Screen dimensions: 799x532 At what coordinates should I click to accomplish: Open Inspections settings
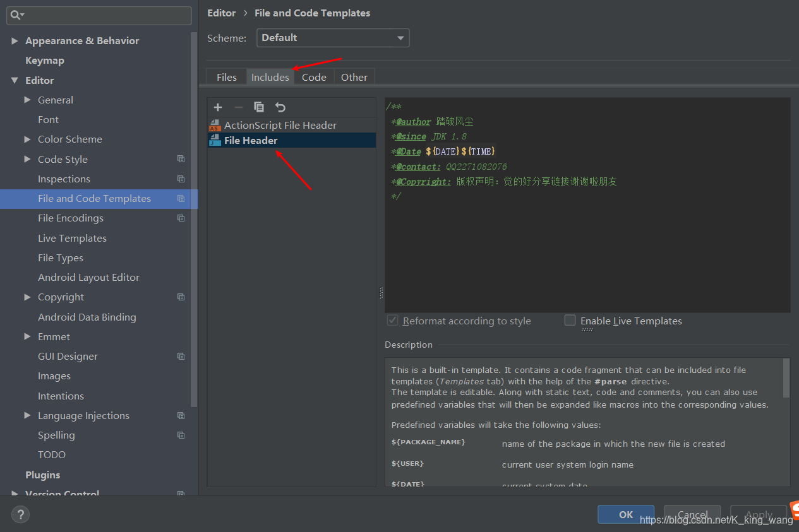coord(64,179)
